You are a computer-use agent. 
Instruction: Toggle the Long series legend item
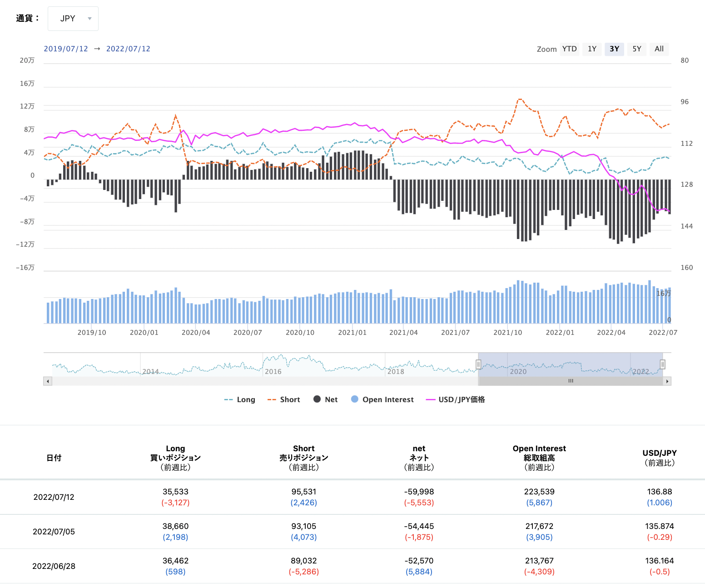pos(240,399)
